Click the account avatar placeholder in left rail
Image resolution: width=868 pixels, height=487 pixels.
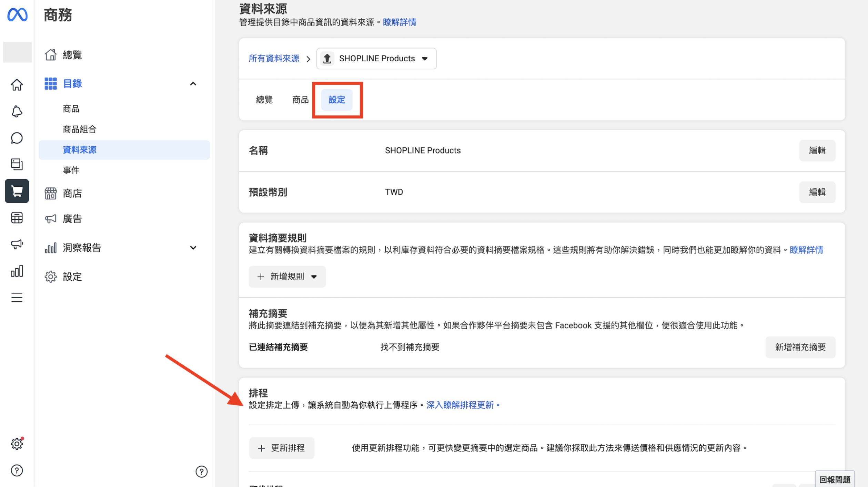coord(17,52)
